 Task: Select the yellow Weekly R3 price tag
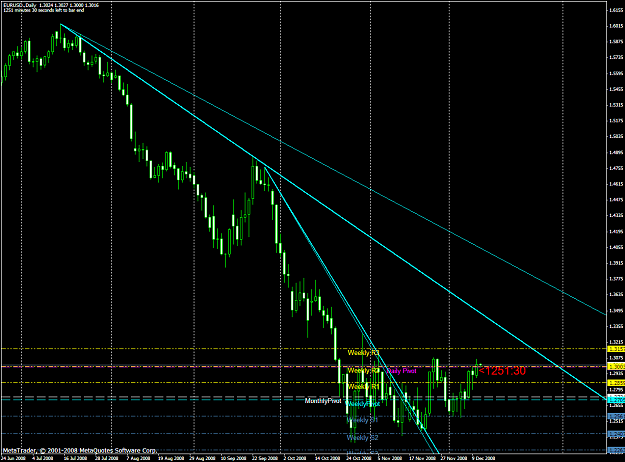pos(616,349)
